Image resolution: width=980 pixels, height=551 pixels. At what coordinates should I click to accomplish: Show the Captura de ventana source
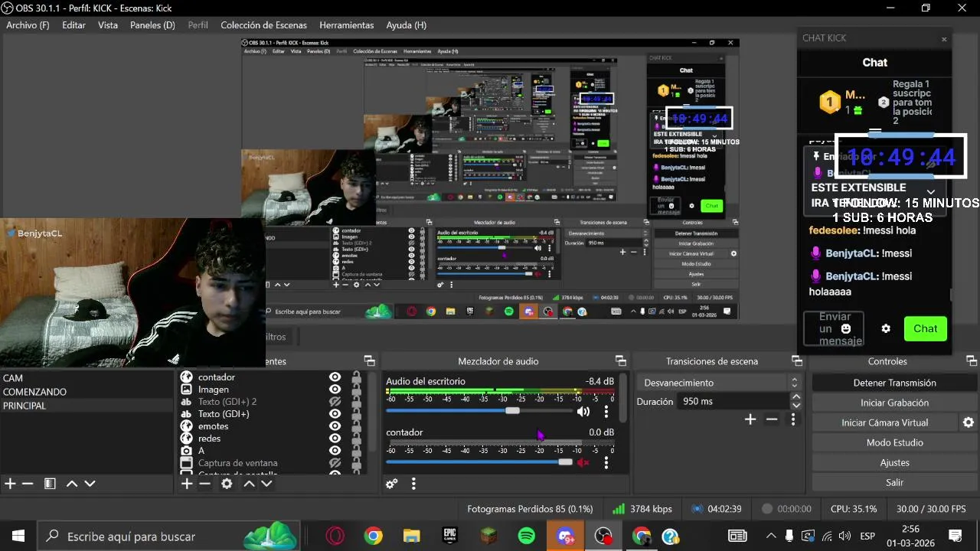click(x=335, y=463)
